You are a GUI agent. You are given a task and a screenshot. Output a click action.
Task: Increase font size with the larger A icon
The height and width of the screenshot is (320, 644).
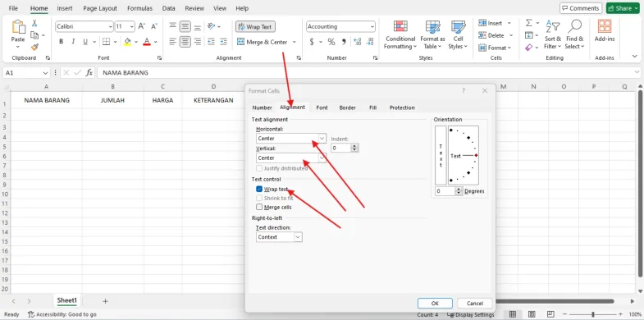[x=142, y=26]
